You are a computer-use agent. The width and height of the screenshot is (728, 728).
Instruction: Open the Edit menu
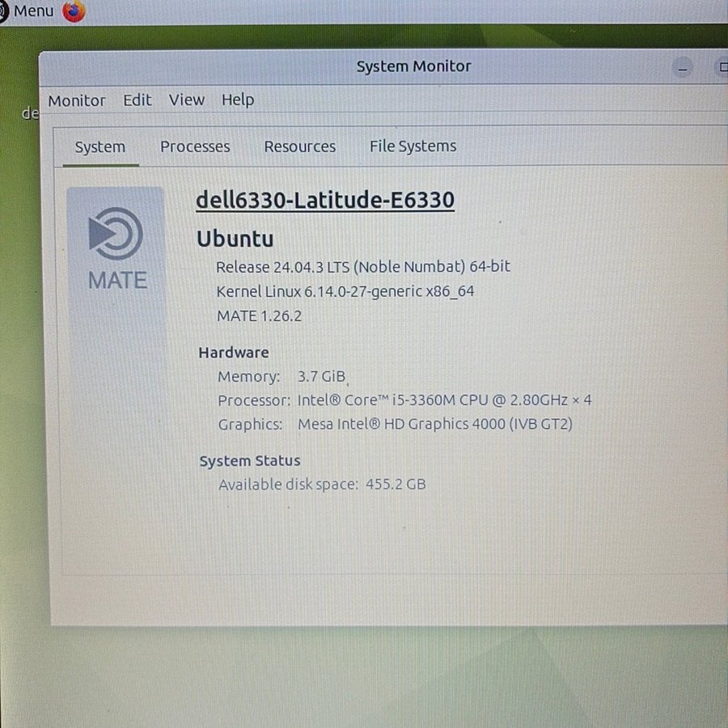click(138, 100)
